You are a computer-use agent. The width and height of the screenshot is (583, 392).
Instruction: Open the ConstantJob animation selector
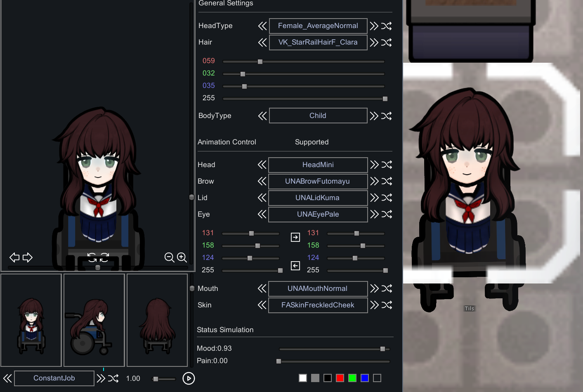(54, 378)
